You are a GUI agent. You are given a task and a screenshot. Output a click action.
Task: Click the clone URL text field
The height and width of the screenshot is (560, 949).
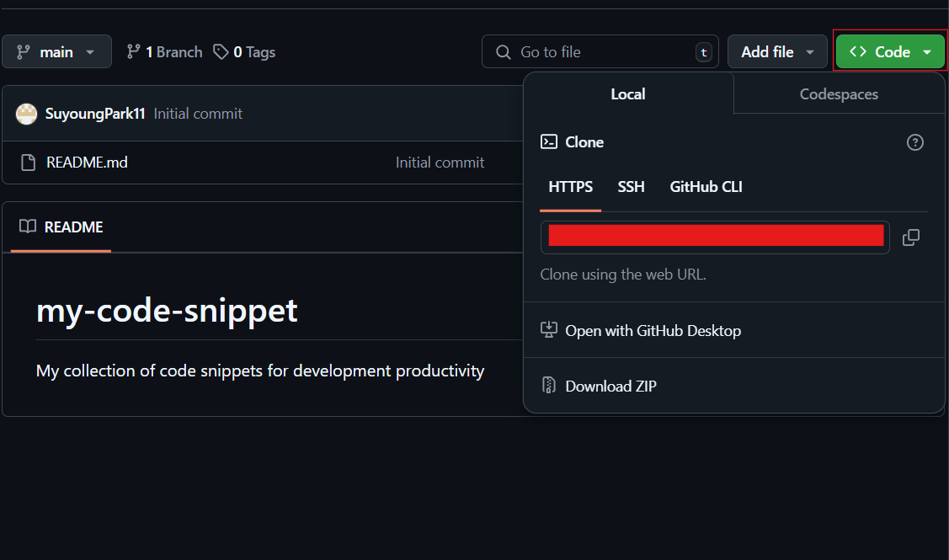coord(715,237)
